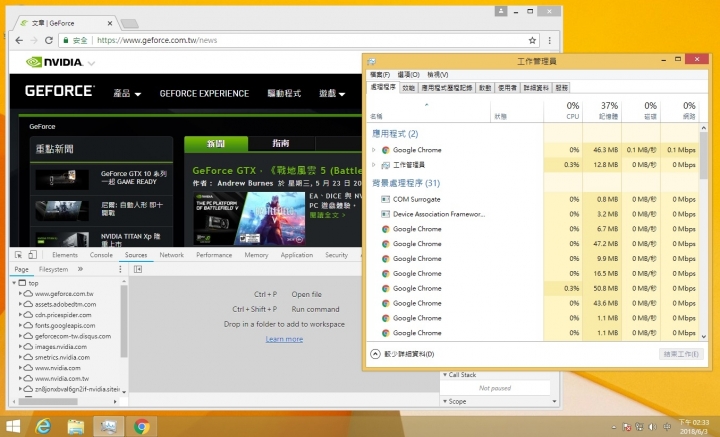Go back with Chrome's back arrow
720x437 pixels.
19,40
